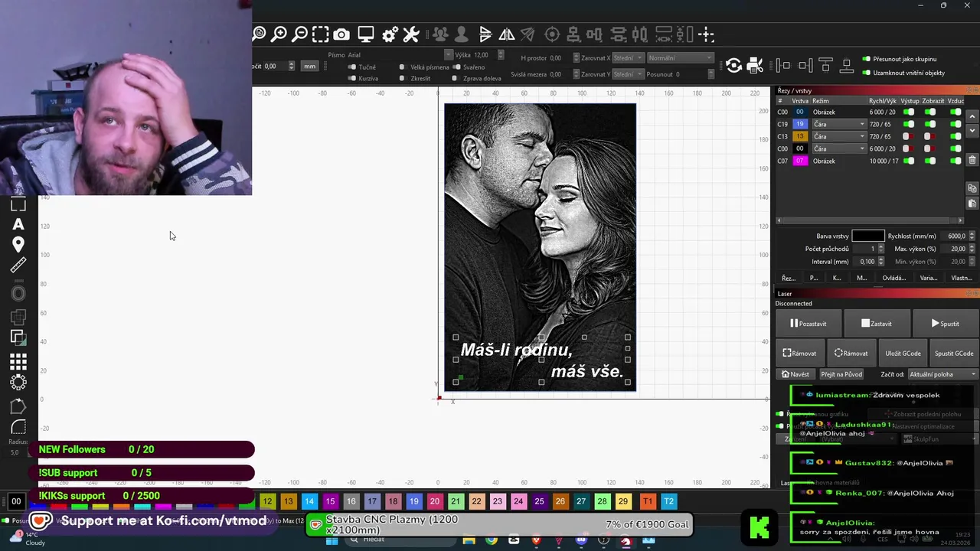This screenshot has height=551, width=980.
Task: Click the mm units button
Action: tap(309, 66)
